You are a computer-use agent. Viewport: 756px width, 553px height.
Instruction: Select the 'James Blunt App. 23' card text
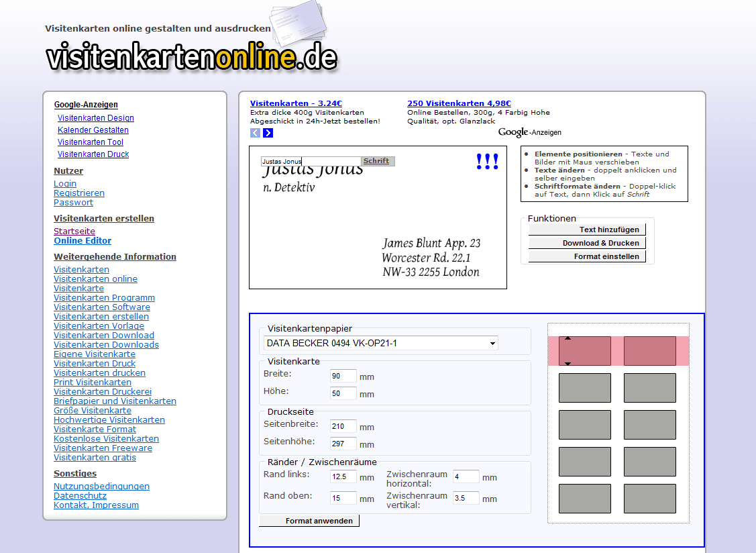431,243
